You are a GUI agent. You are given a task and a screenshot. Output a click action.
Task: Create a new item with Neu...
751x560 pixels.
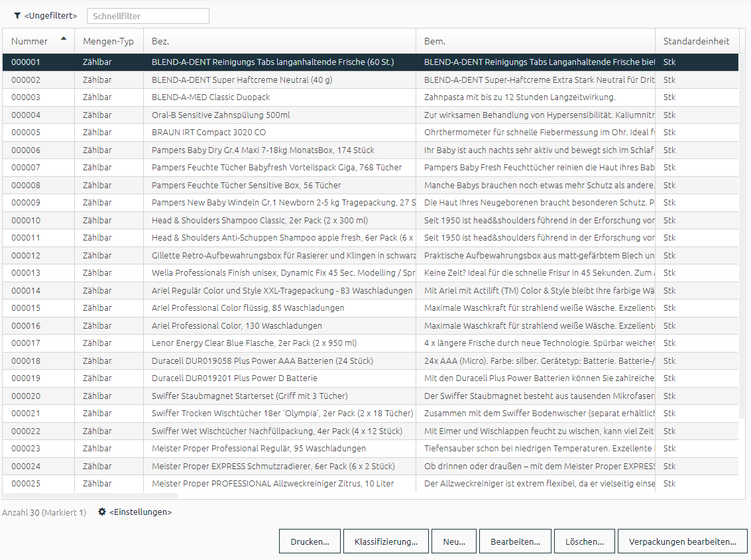(x=454, y=541)
